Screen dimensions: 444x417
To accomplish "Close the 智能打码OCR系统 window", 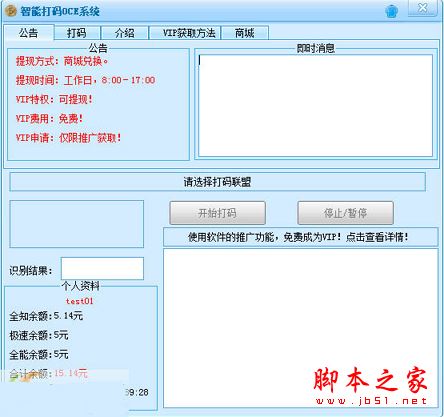I will 423,8.
